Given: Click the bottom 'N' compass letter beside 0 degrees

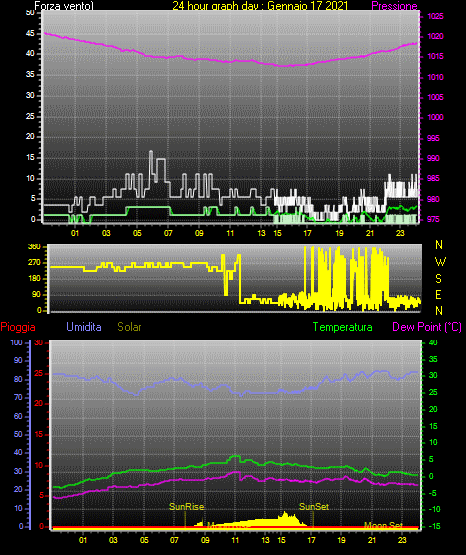Looking at the screenshot, I should (439, 311).
